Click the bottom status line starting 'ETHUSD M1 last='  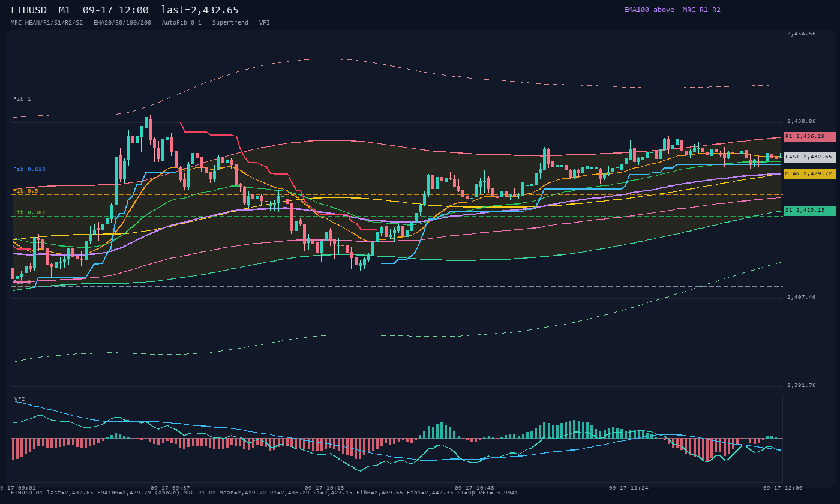click(x=265, y=493)
